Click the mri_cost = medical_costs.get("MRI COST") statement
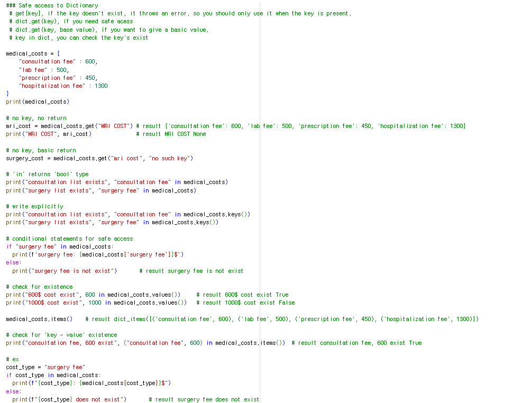The image size is (532, 403). [x=69, y=126]
